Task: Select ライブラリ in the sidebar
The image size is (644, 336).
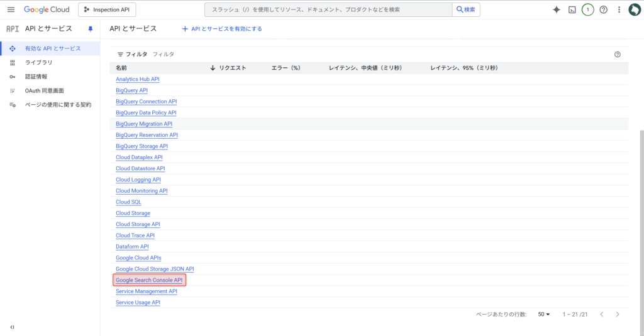Action: pos(39,62)
